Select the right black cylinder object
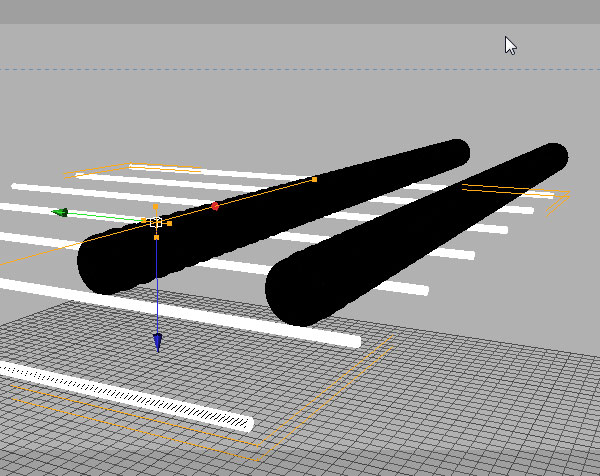Viewport: 600px width, 476px height. pyautogui.click(x=416, y=234)
